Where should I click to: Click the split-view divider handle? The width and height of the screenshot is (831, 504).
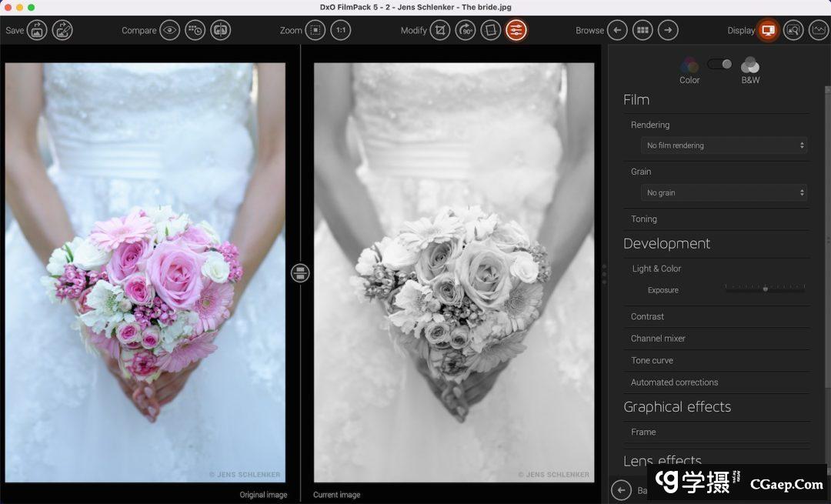click(x=300, y=272)
